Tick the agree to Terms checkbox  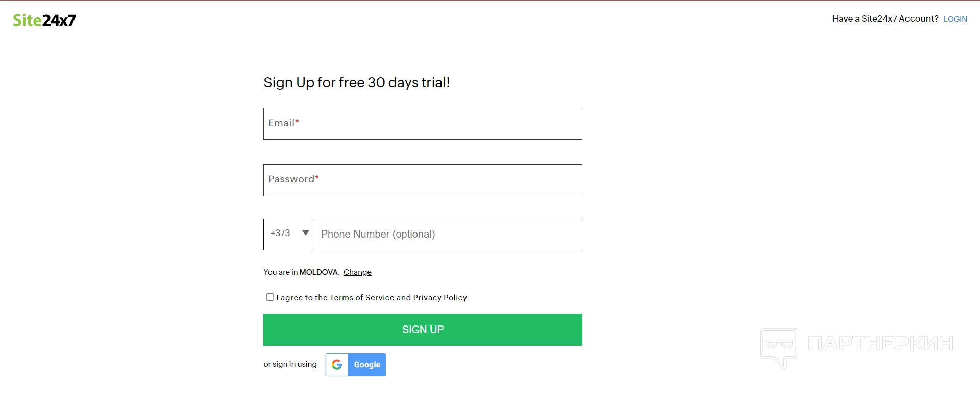coord(270,297)
